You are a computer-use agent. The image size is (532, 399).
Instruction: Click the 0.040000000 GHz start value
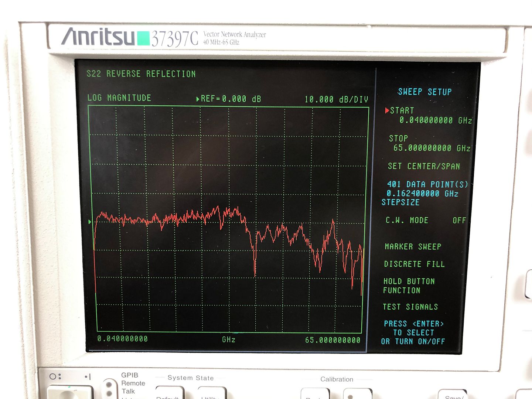point(436,120)
